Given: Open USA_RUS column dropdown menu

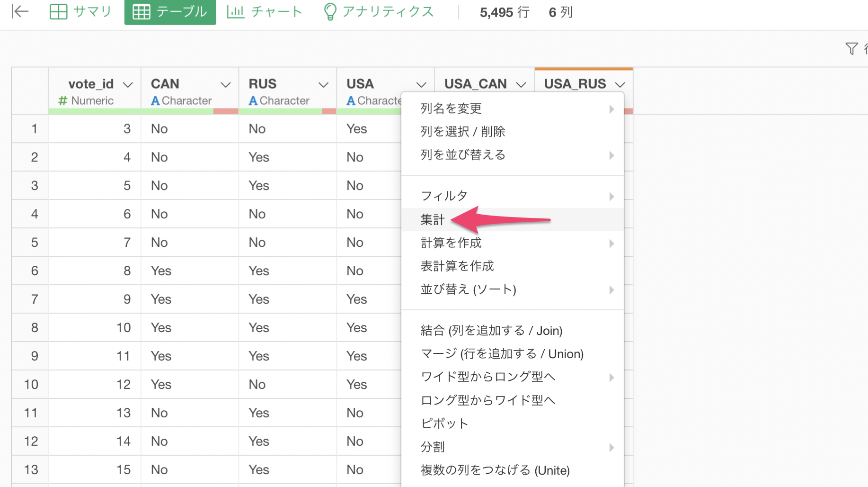Looking at the screenshot, I should coord(620,85).
